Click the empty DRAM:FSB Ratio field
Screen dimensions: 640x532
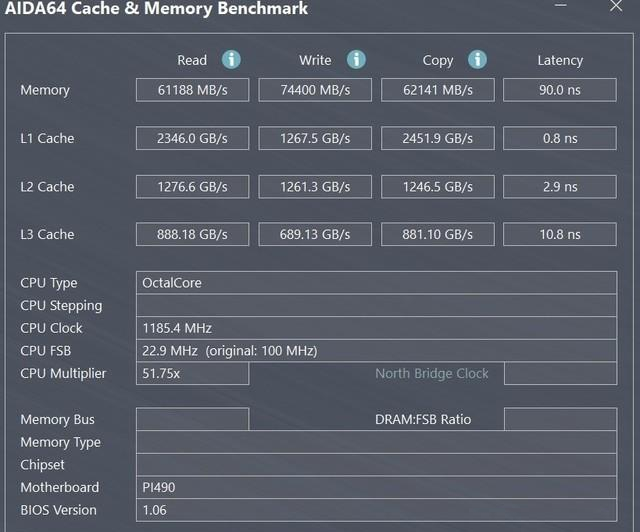pyautogui.click(x=560, y=419)
